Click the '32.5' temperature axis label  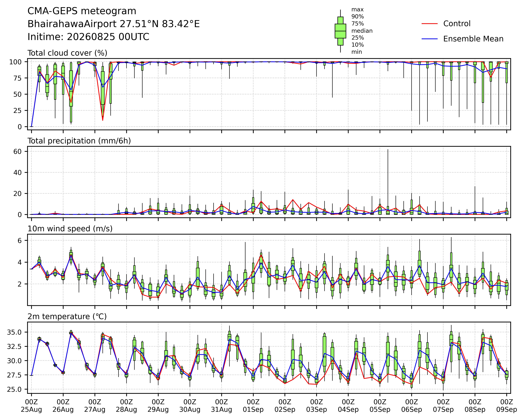pos(14,346)
